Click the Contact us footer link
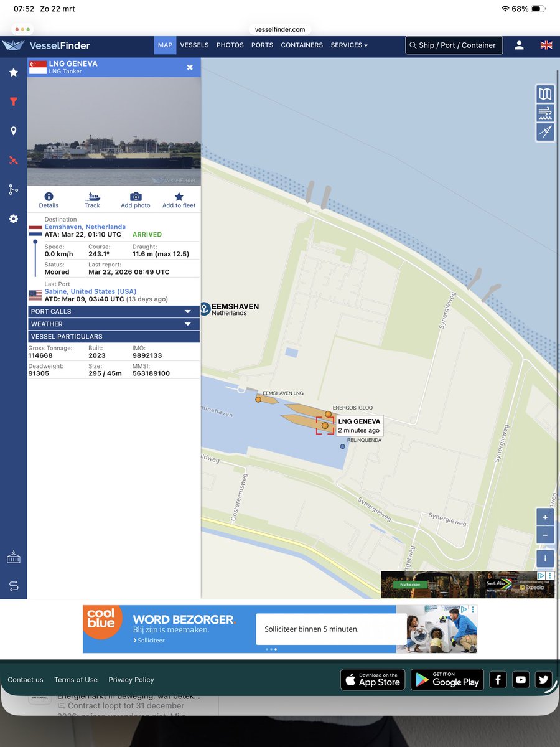Viewport: 560px width, 747px height. tap(26, 680)
